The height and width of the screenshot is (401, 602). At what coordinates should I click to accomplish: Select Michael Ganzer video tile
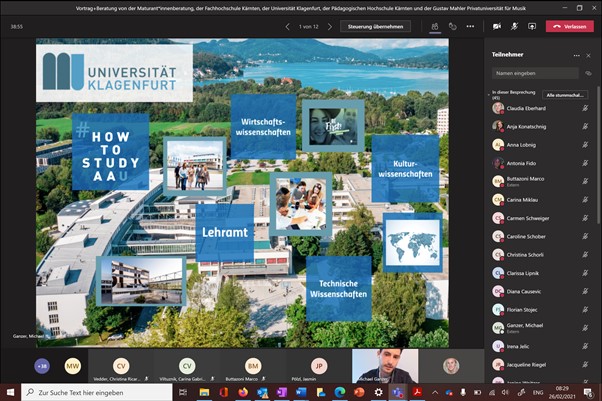click(x=385, y=366)
